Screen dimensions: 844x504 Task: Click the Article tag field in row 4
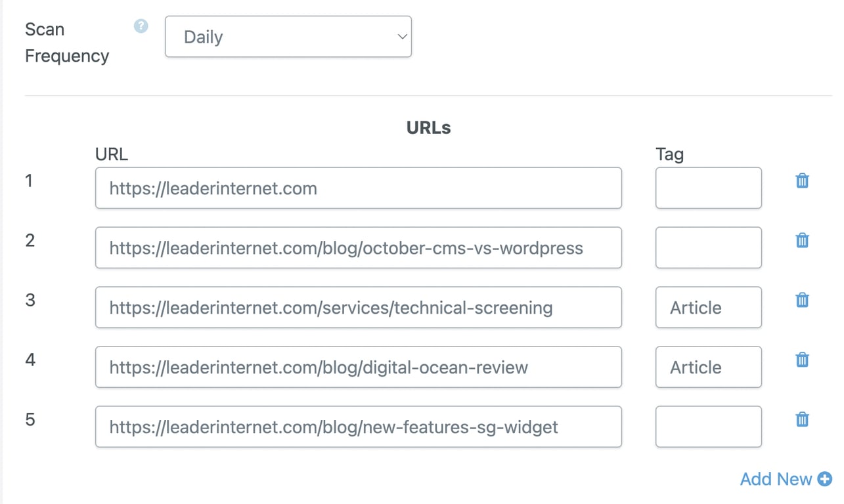click(x=708, y=367)
